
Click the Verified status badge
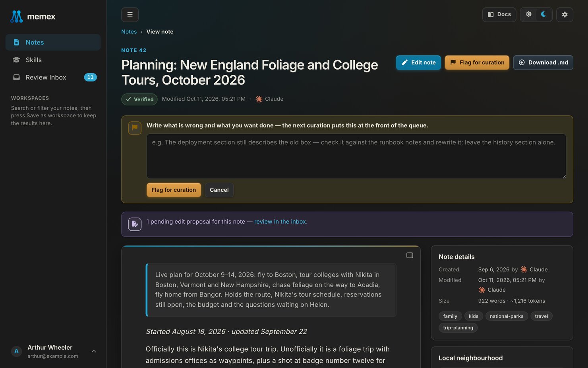pos(139,99)
